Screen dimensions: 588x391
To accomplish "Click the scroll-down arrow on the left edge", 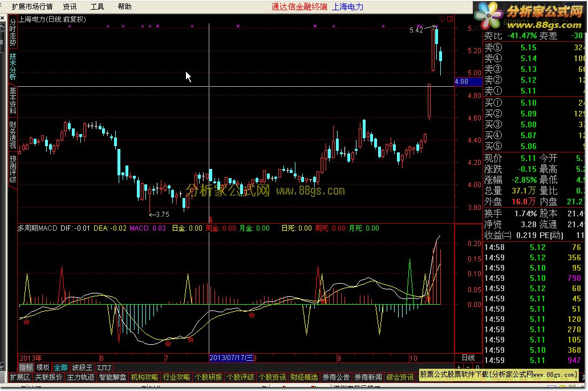I will click(2, 366).
